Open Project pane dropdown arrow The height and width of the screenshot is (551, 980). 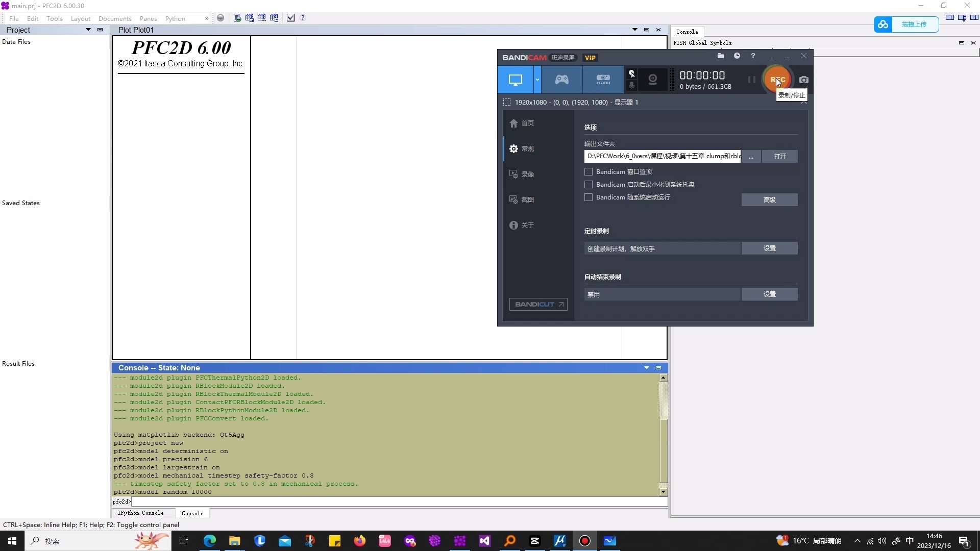click(x=88, y=30)
